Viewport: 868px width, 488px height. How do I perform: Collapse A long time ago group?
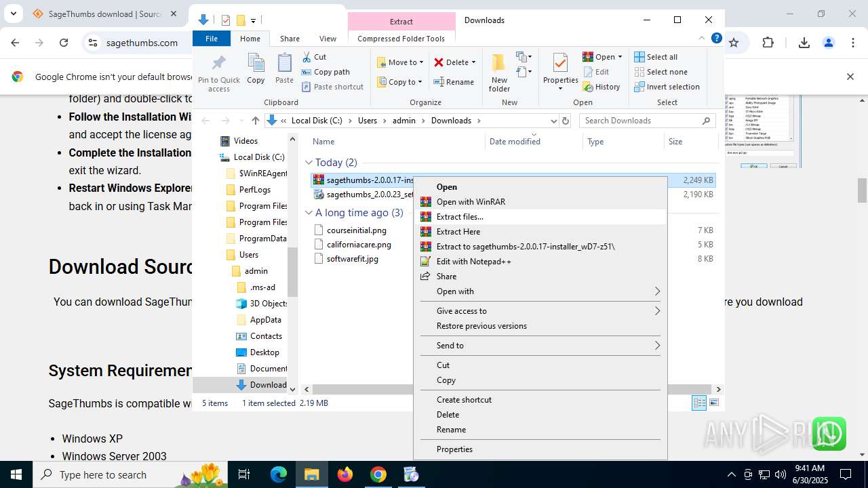[x=309, y=213]
